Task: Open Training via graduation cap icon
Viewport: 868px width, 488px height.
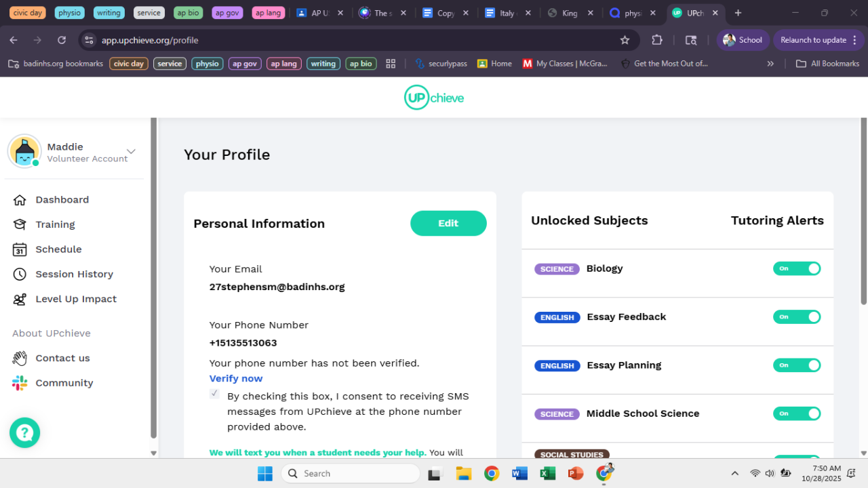Action: tap(20, 224)
